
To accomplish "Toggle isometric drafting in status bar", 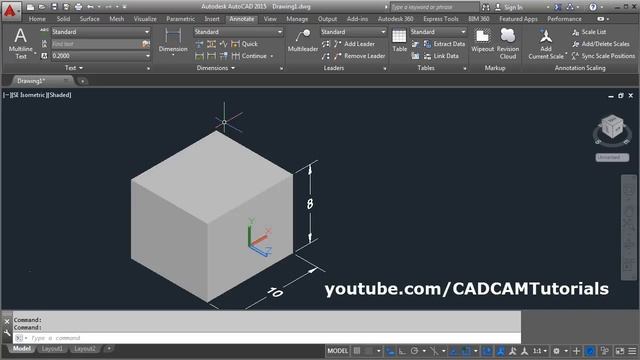I will point(434,351).
